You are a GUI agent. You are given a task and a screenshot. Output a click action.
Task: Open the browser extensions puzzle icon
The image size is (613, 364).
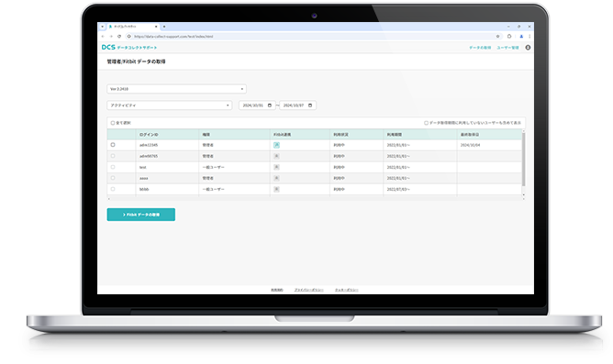pyautogui.click(x=509, y=37)
